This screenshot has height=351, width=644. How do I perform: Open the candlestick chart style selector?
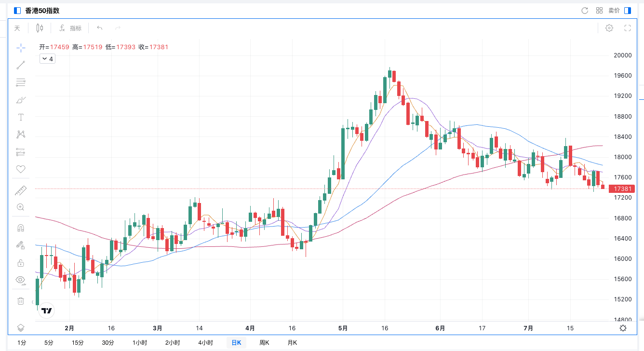pos(40,28)
